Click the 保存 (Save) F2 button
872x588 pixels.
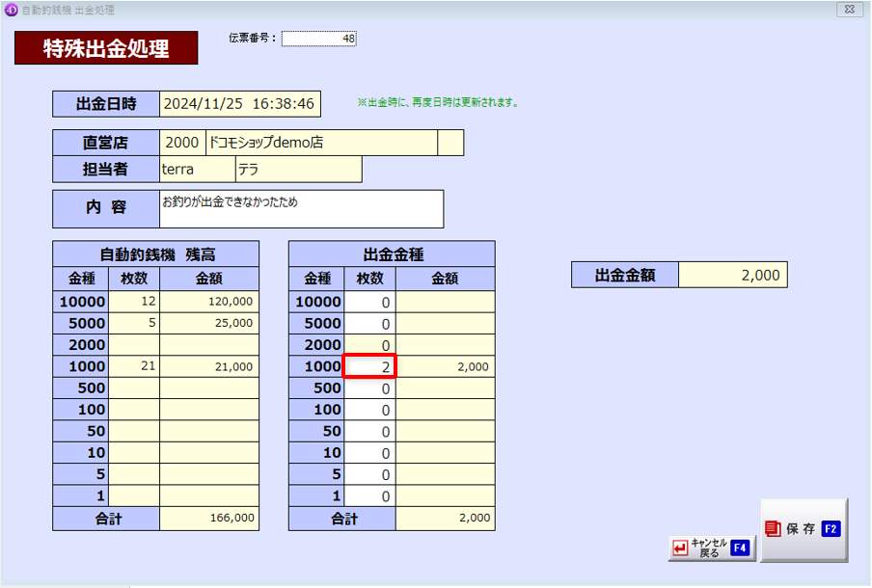pos(804,529)
